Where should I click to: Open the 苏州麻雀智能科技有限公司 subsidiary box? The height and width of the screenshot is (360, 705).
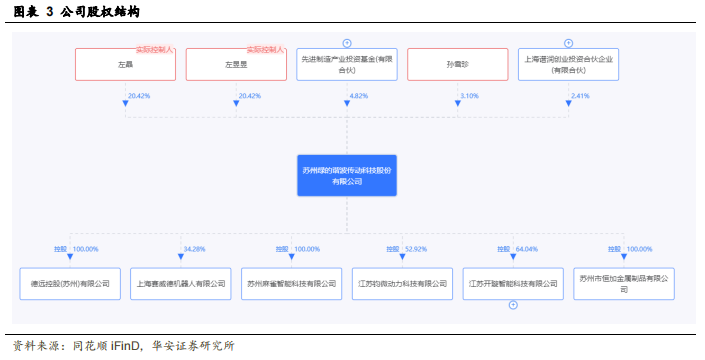tap(291, 284)
